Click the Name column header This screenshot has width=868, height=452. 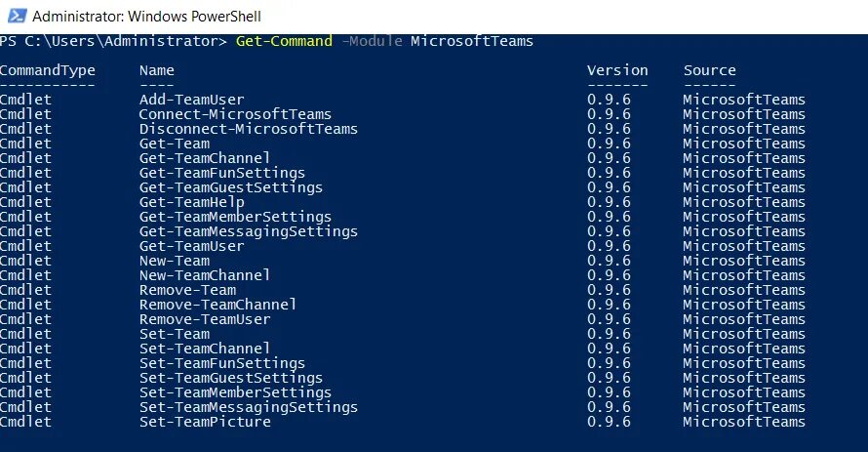(157, 70)
